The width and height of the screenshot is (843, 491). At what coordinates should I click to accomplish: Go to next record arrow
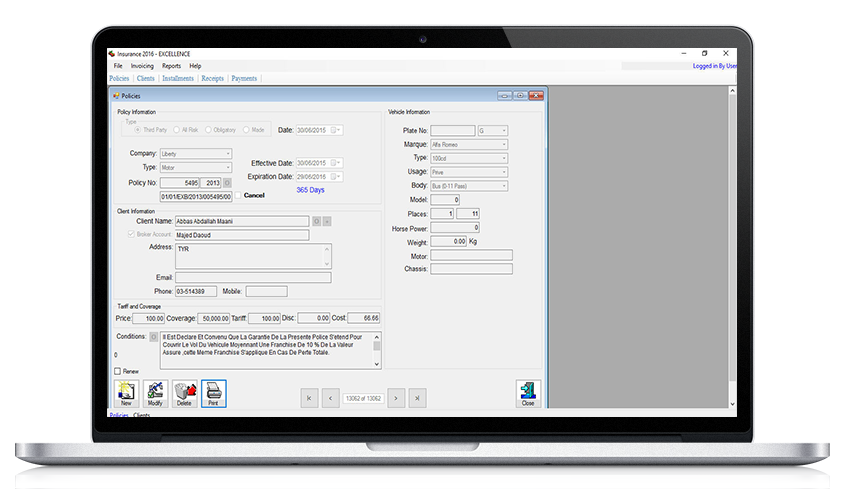click(x=396, y=398)
